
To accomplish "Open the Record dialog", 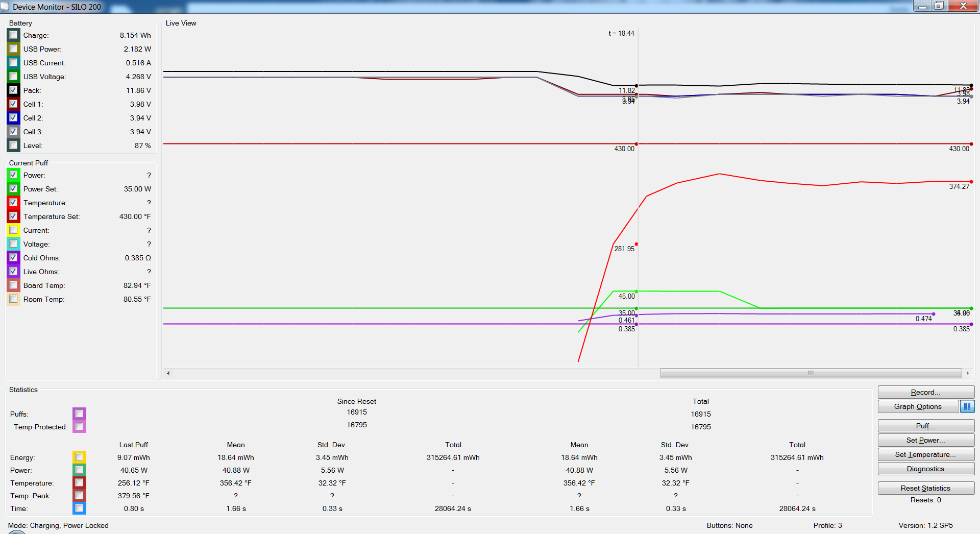I will [925, 392].
